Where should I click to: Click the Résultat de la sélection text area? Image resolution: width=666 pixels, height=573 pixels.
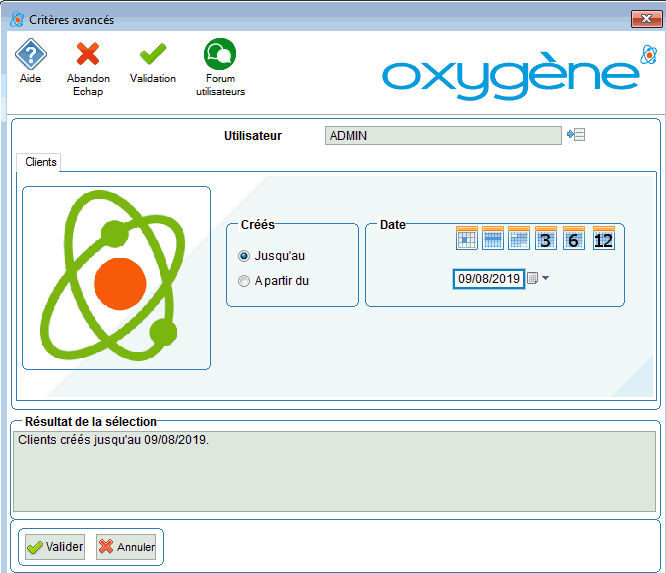coord(334,471)
